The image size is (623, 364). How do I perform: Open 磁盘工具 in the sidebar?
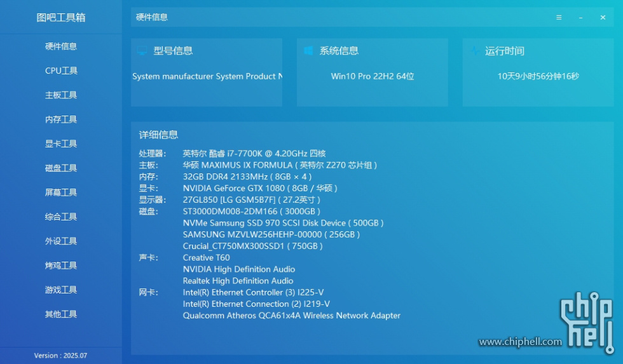tap(61, 168)
